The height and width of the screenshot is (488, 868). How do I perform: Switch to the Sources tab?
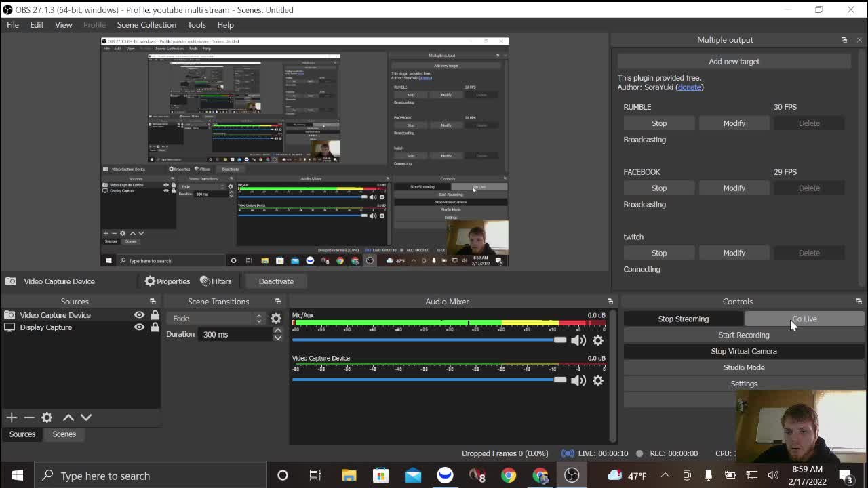pyautogui.click(x=22, y=434)
